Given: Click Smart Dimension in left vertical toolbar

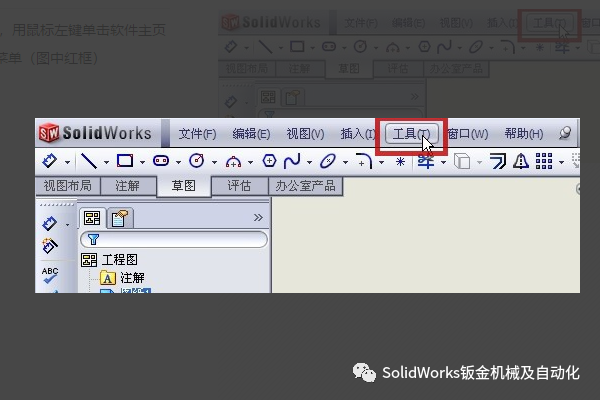Looking at the screenshot, I should 49,224.
